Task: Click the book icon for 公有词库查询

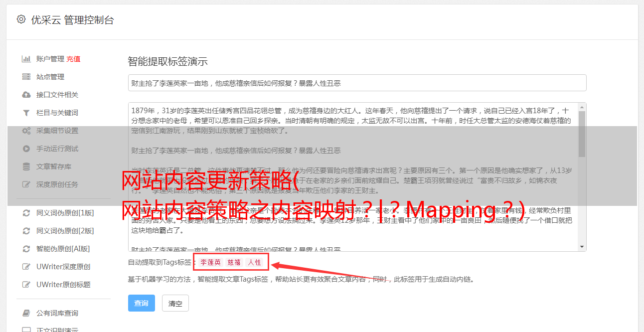Action: [x=26, y=313]
